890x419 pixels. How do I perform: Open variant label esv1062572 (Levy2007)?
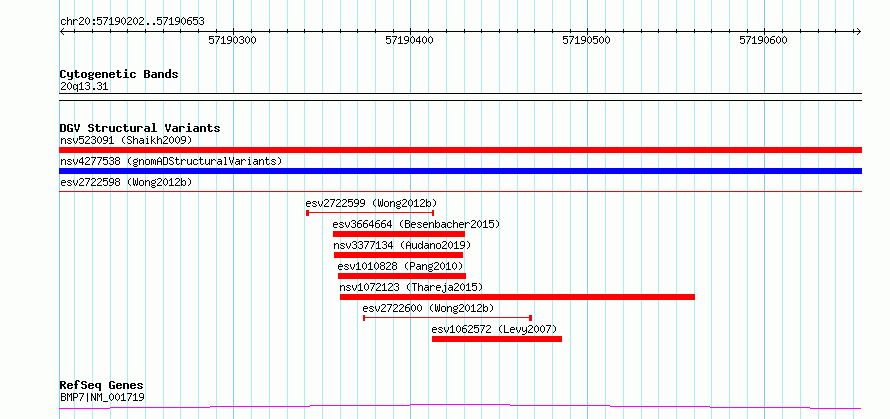pos(494,329)
